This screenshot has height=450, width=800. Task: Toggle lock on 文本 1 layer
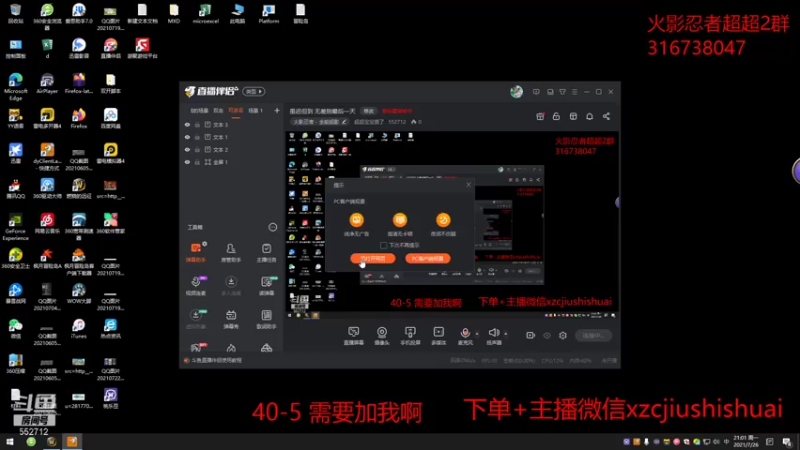[x=197, y=137]
